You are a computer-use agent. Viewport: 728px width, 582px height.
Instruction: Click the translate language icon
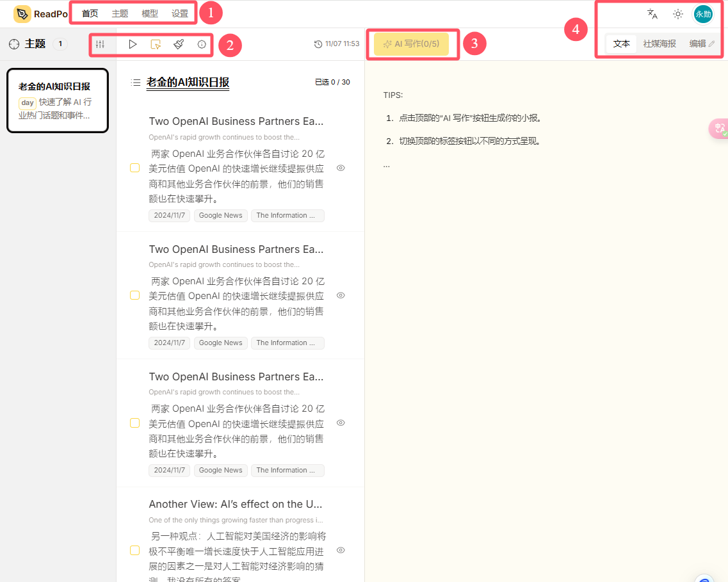click(652, 14)
